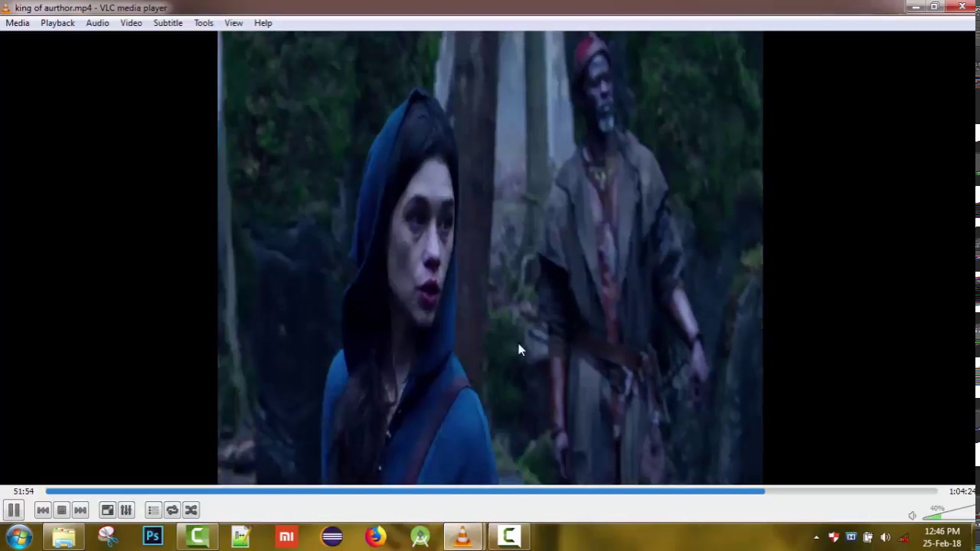Launch Firefox from the taskbar
The width and height of the screenshot is (980, 551).
click(375, 536)
